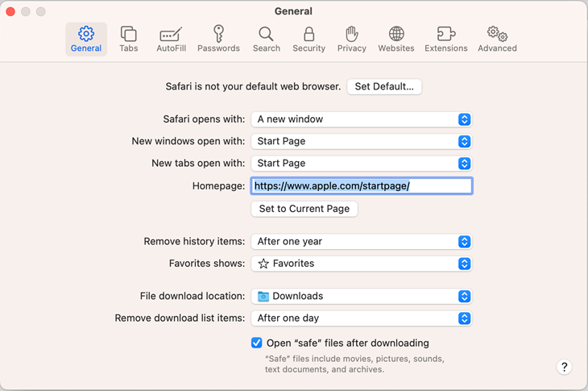Open the Advanced gears icon
Viewport: 588px width, 391px height.
pyautogui.click(x=497, y=34)
